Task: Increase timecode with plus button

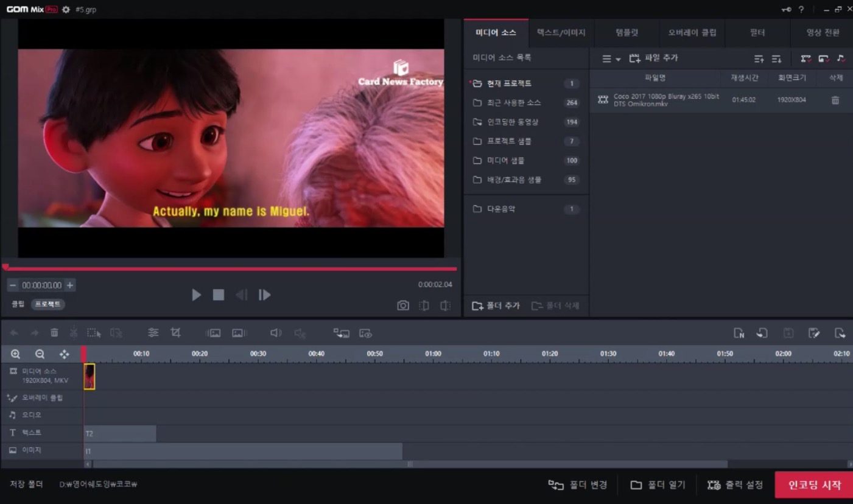Action: click(x=70, y=285)
